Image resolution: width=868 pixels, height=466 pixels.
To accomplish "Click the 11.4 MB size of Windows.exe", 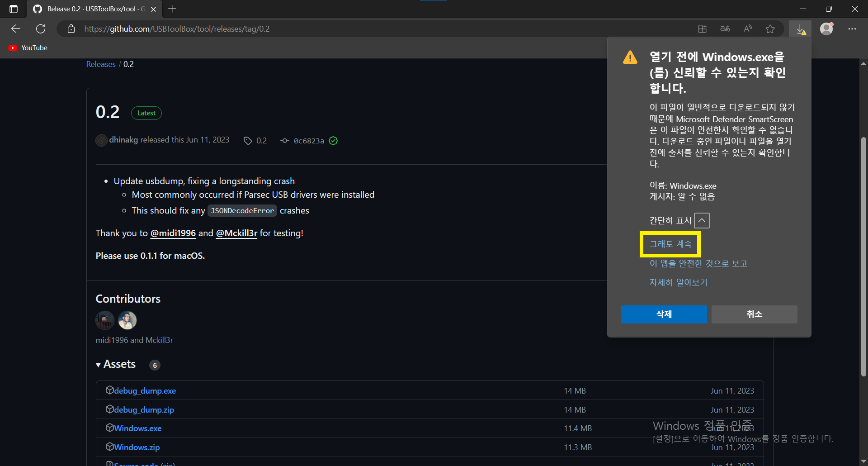I will [x=578, y=428].
